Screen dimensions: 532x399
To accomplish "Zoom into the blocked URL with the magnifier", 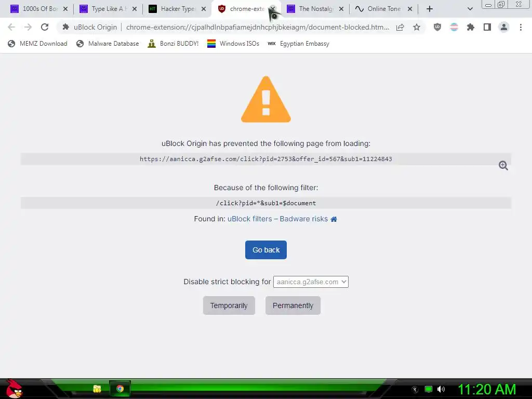I will (x=503, y=165).
